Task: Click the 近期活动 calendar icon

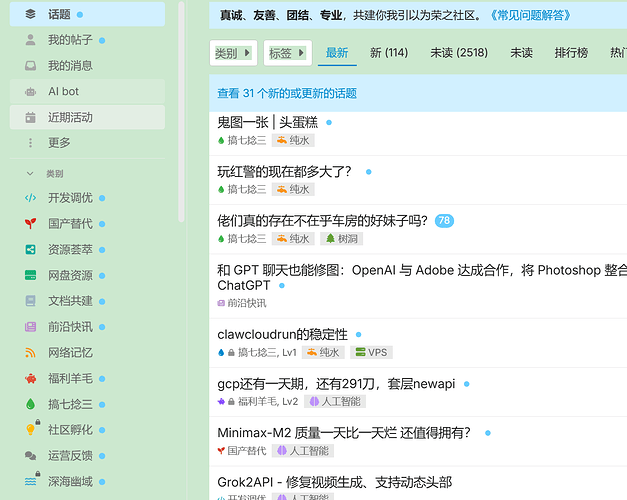Action: (x=30, y=118)
